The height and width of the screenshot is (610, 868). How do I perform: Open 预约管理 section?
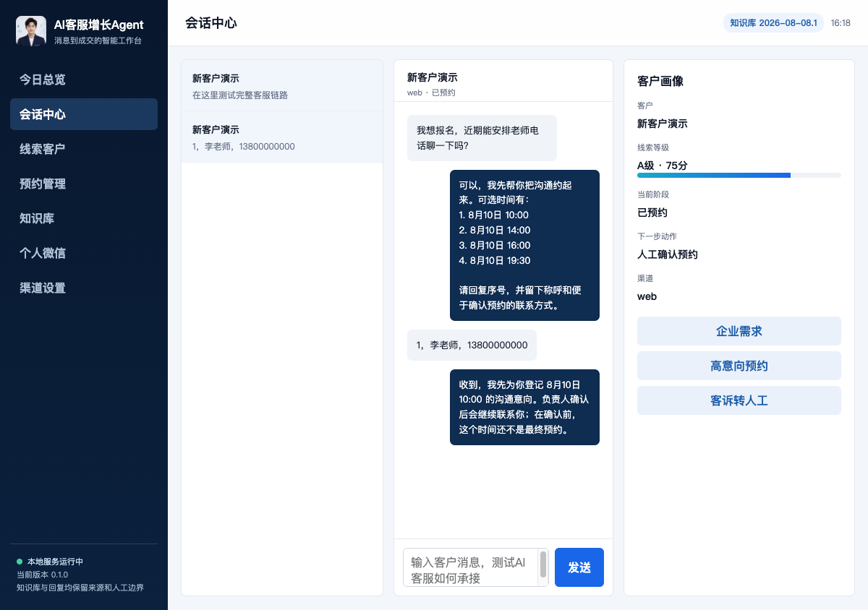pyautogui.click(x=84, y=184)
